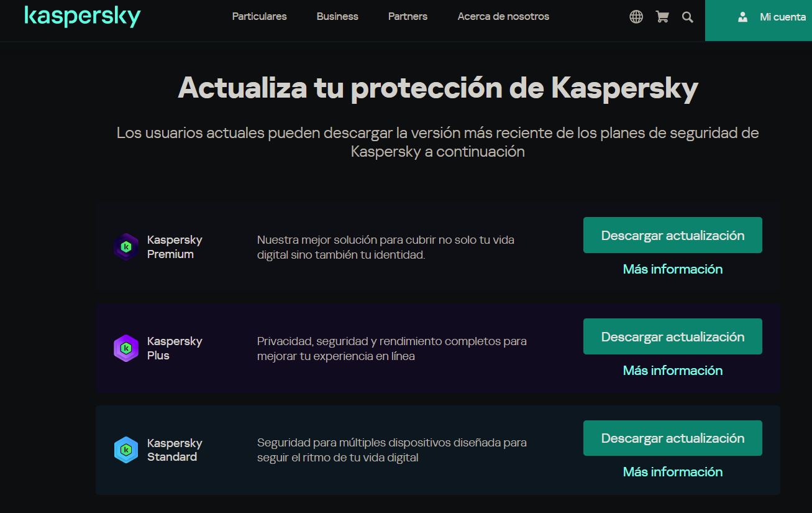Open the Partners menu
The width and height of the screenshot is (812, 513).
click(x=408, y=17)
